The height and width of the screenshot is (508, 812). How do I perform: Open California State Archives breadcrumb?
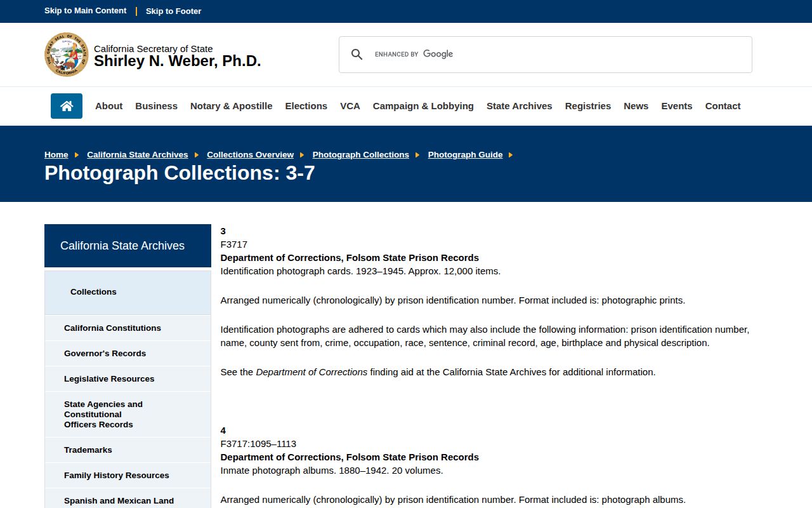pos(138,154)
